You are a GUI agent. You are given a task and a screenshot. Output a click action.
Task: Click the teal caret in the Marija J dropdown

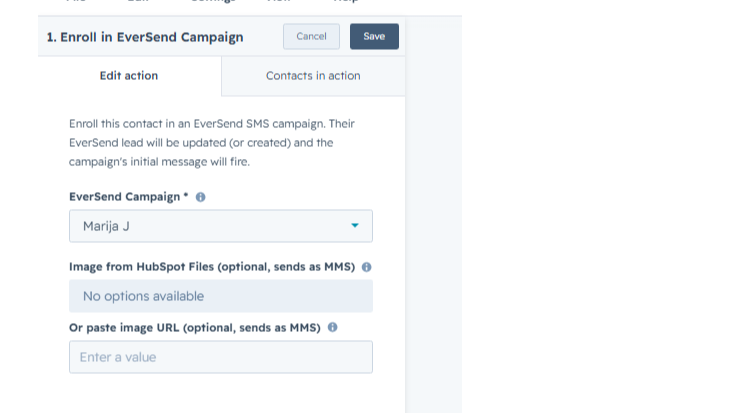coord(355,226)
